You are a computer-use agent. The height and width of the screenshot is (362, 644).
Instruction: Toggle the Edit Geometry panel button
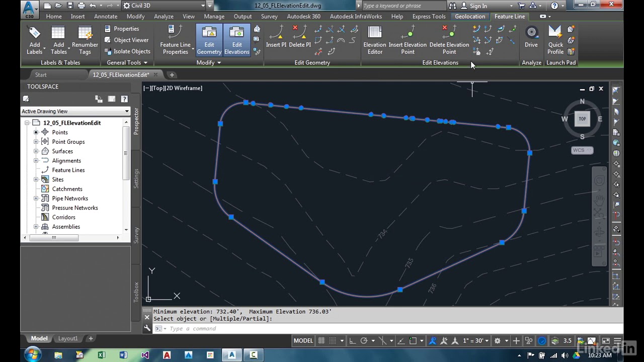coord(209,40)
